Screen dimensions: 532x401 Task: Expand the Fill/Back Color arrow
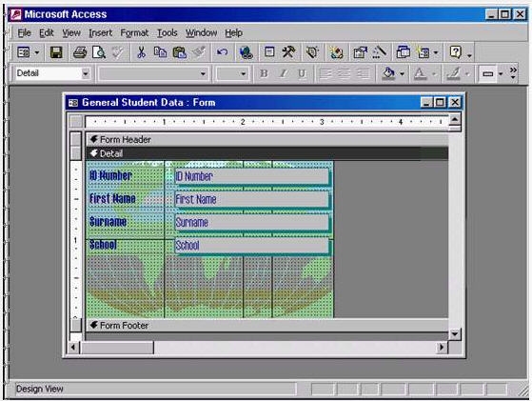[402, 73]
